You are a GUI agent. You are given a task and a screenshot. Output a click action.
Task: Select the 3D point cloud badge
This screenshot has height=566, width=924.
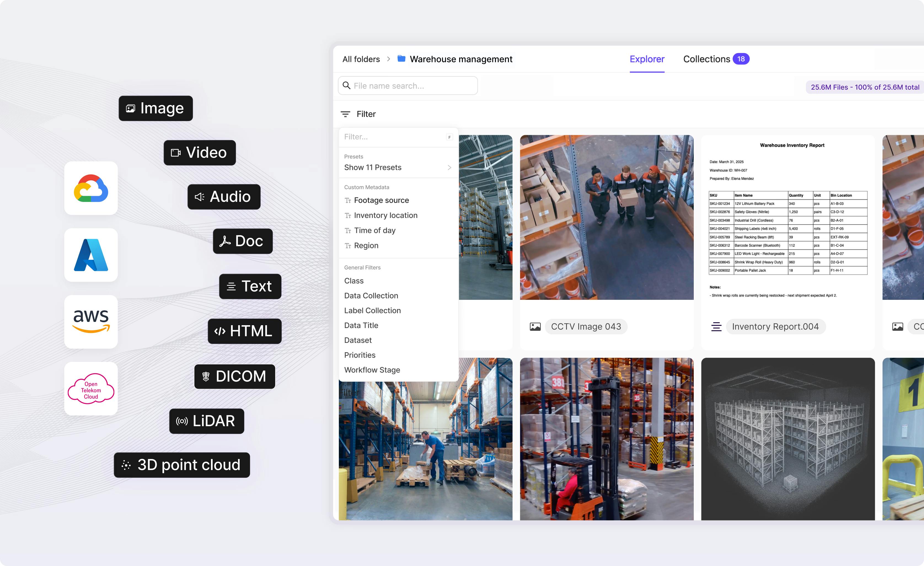pos(181,465)
